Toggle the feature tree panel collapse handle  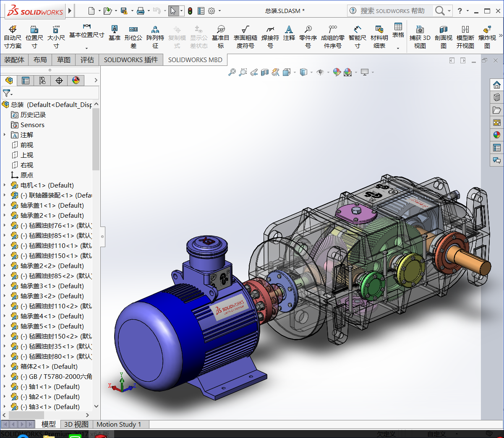tap(102, 236)
